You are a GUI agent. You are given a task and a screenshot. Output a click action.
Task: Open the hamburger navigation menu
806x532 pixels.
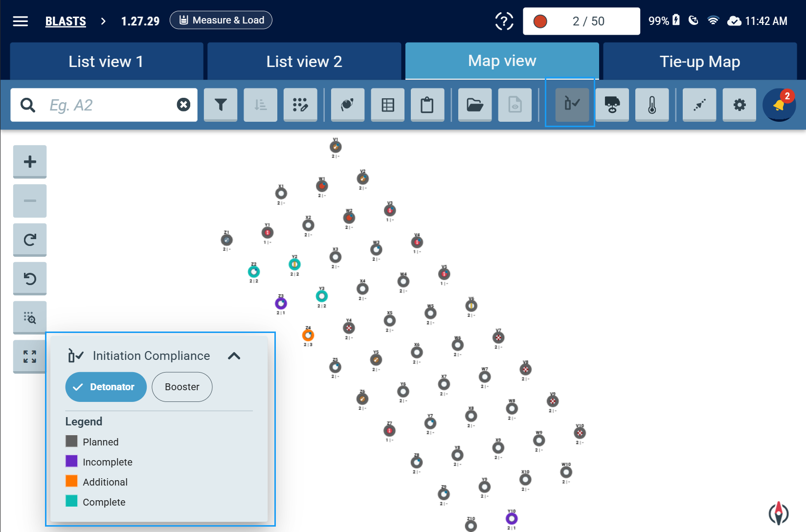point(21,21)
